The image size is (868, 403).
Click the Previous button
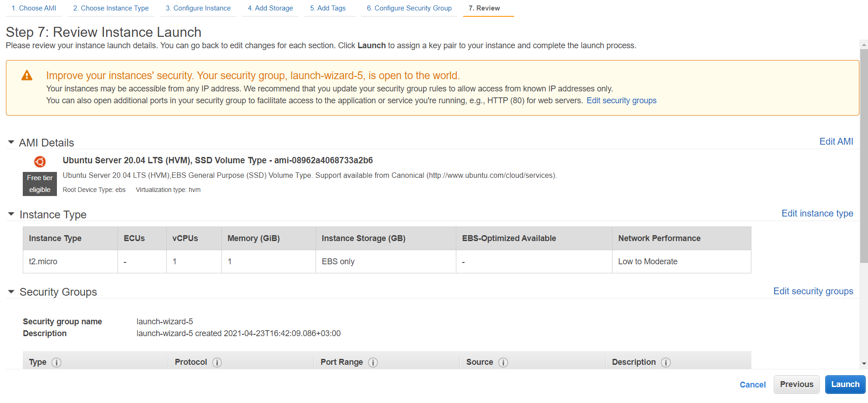[797, 384]
